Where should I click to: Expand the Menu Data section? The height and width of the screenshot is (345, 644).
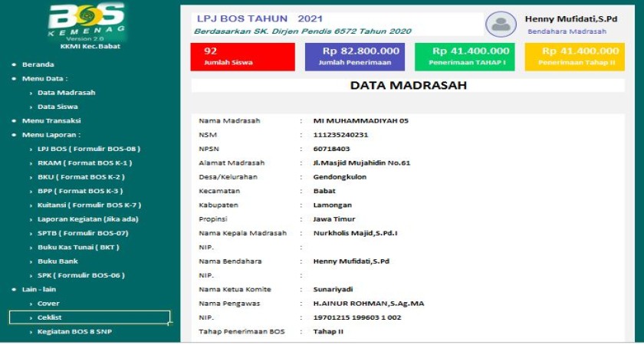pyautogui.click(x=44, y=78)
